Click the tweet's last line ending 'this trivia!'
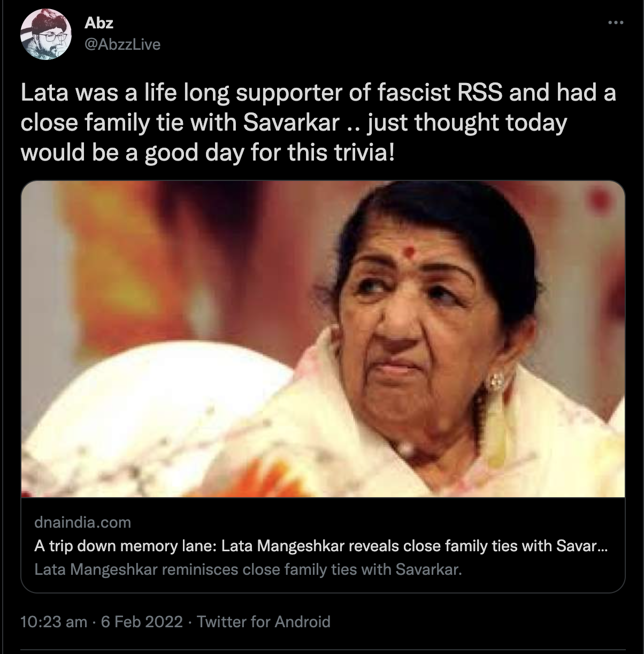This screenshot has width=644, height=654. (209, 153)
